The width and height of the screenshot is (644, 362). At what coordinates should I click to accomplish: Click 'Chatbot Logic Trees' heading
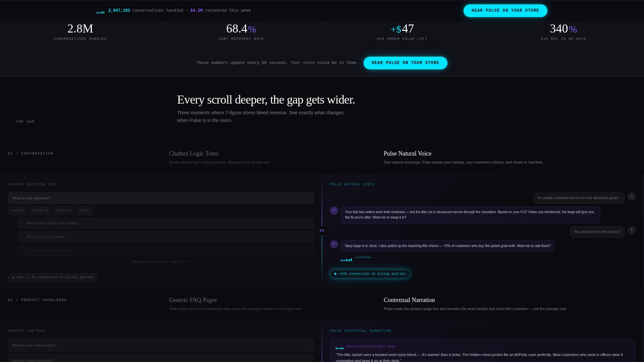click(194, 154)
